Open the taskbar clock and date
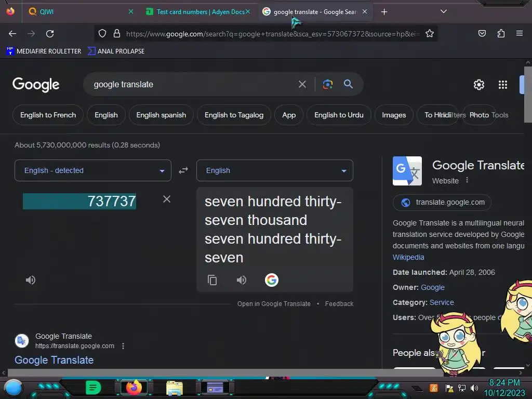This screenshot has width=532, height=399. click(504, 388)
